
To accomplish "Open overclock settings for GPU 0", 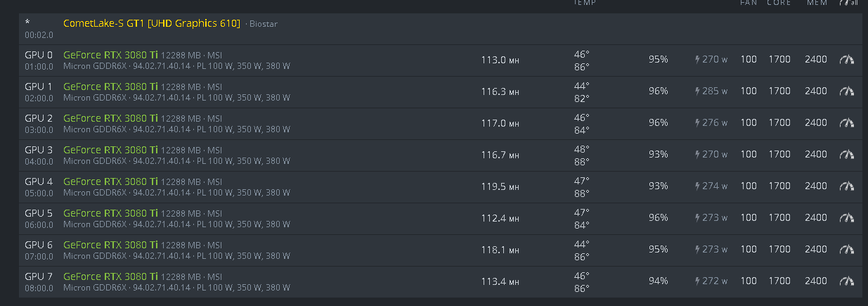I will [846, 60].
